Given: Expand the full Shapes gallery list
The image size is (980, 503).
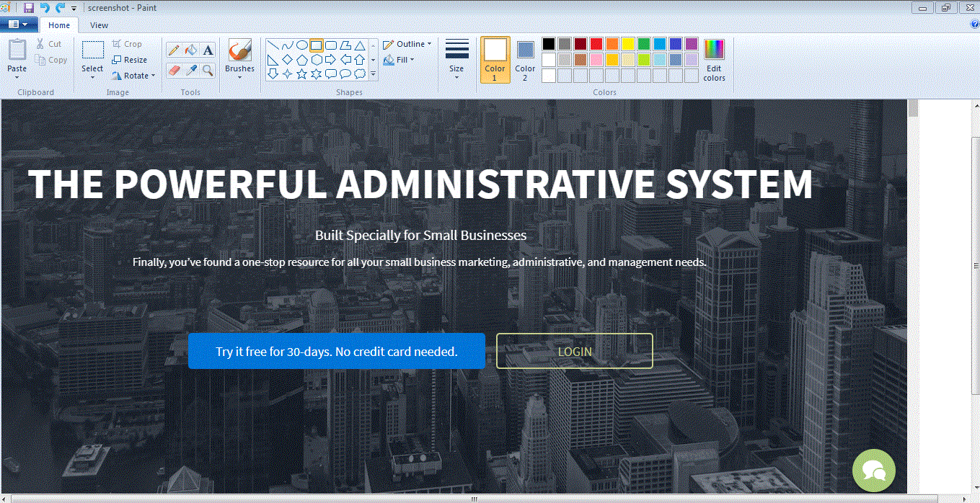Looking at the screenshot, I should click(373, 74).
